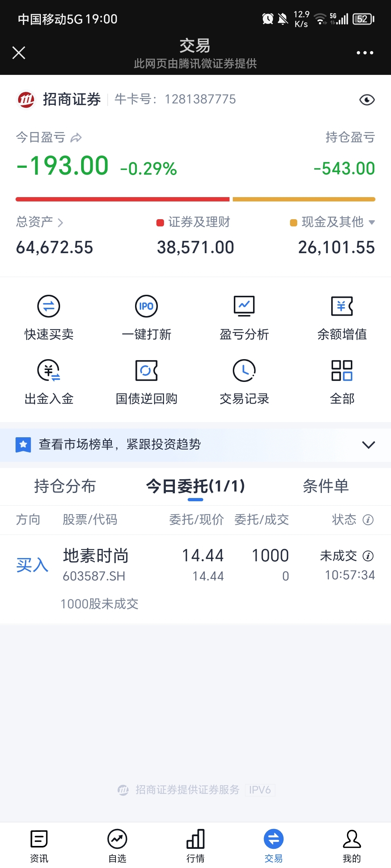This screenshot has height=868, width=391.
Task: Open 一键打新 IPO icon
Action: click(x=146, y=306)
